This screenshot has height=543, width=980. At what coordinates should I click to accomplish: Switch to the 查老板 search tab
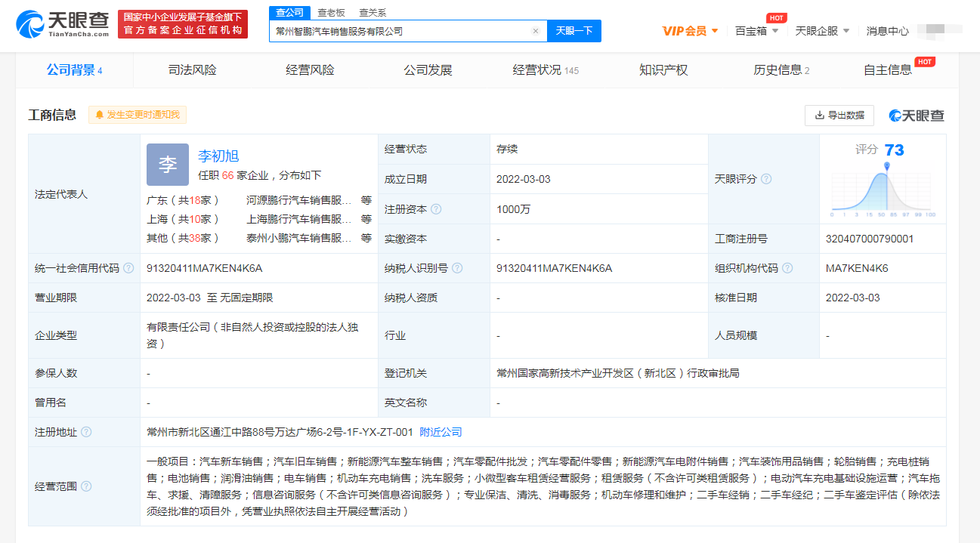331,13
